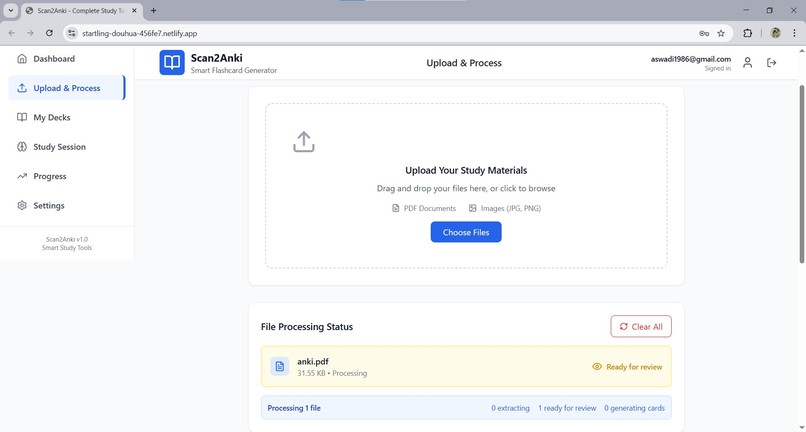Click the anki.pdf file name
This screenshot has width=806, height=432.
(x=313, y=362)
